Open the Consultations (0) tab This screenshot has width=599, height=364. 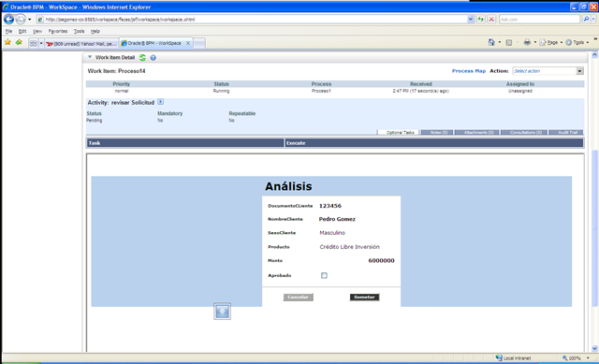coord(524,133)
